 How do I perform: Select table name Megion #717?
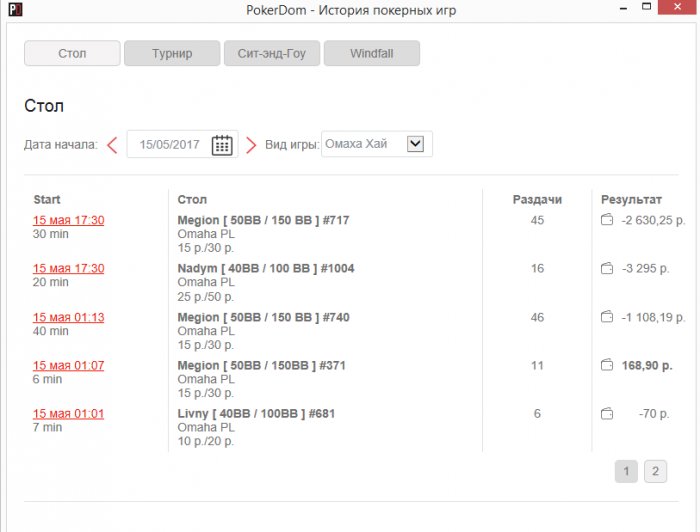pyautogui.click(x=263, y=220)
